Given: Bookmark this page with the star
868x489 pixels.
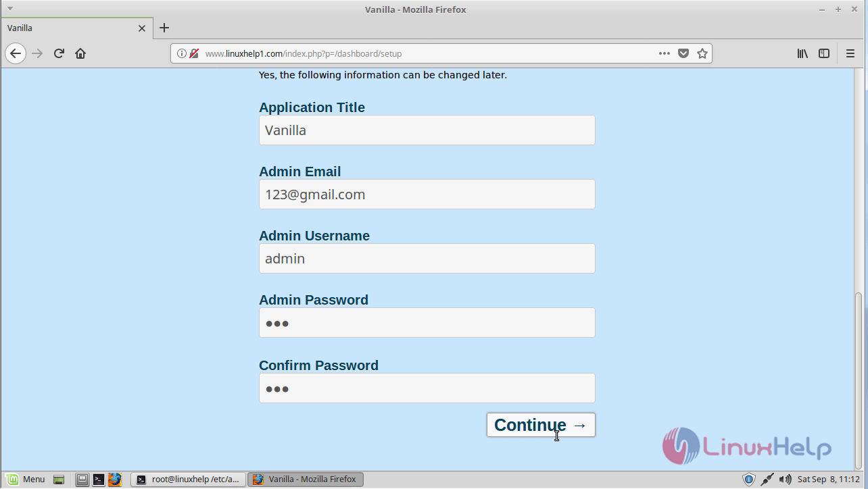Looking at the screenshot, I should (x=702, y=53).
